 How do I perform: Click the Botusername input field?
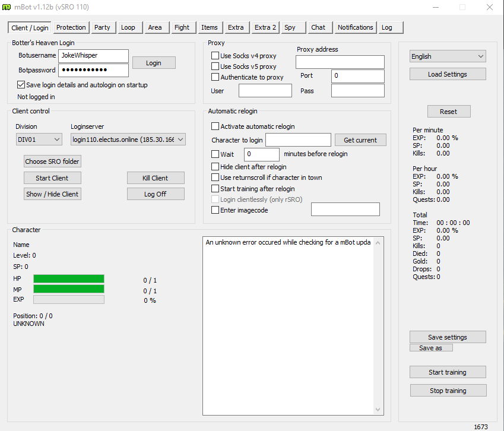pos(93,56)
